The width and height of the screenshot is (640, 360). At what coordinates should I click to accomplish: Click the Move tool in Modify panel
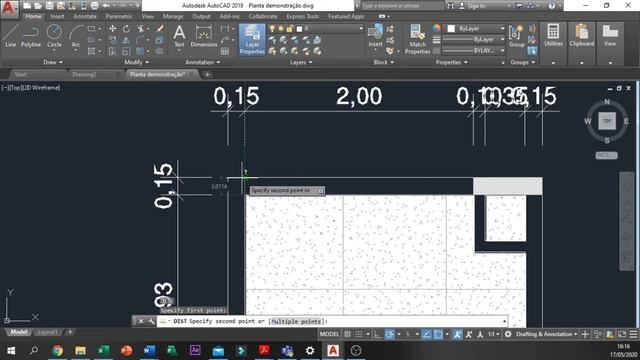pos(113,29)
